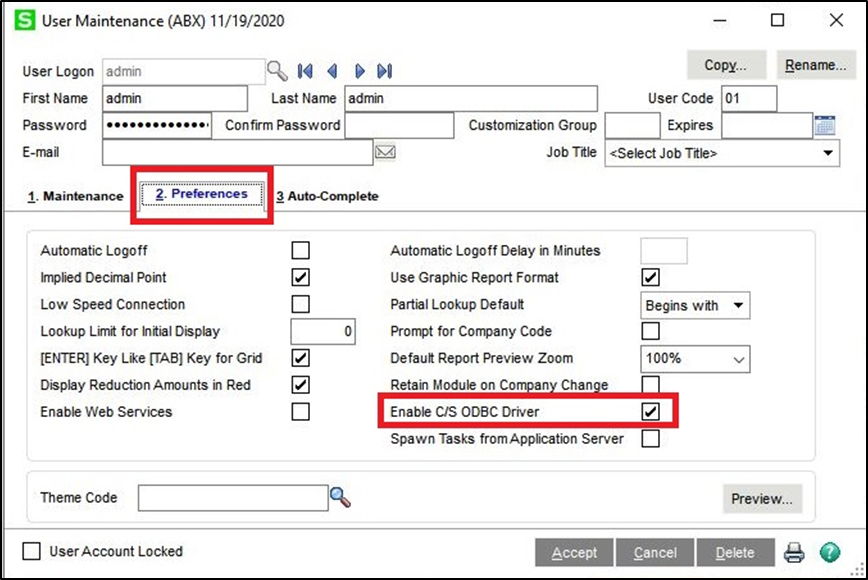
Task: Open help with the question mark icon
Action: [829, 552]
